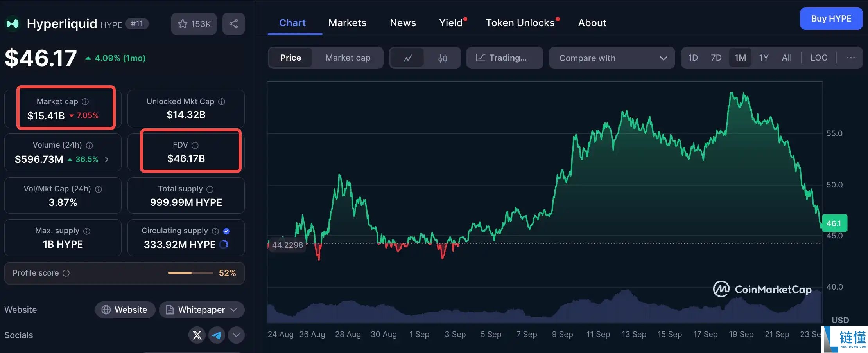868x353 pixels.
Task: Expand the Whitepaper dropdown
Action: (x=202, y=310)
